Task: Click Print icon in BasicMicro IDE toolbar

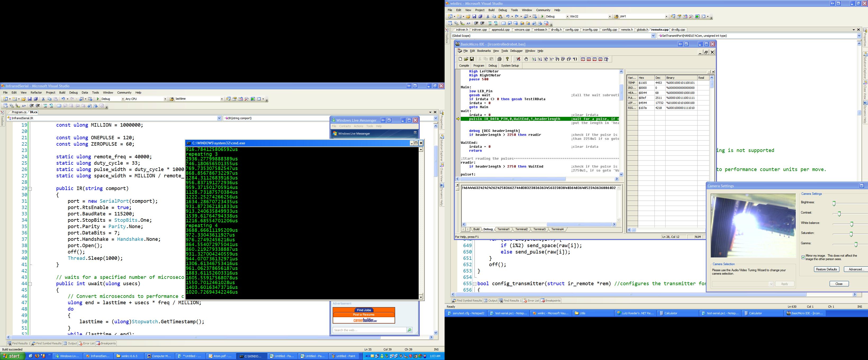Action: pos(500,59)
